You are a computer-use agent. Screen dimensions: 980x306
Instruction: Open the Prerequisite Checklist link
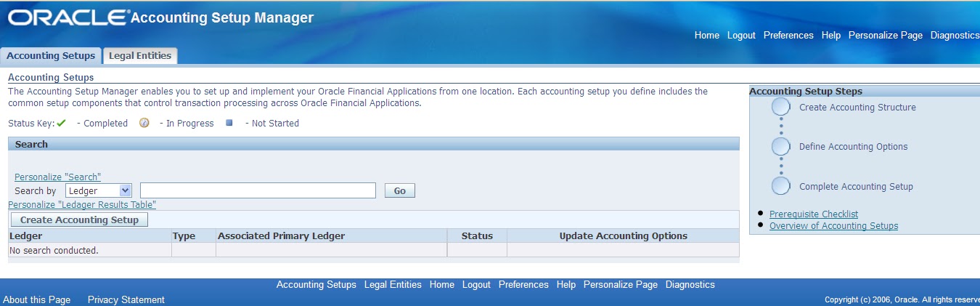tap(814, 214)
